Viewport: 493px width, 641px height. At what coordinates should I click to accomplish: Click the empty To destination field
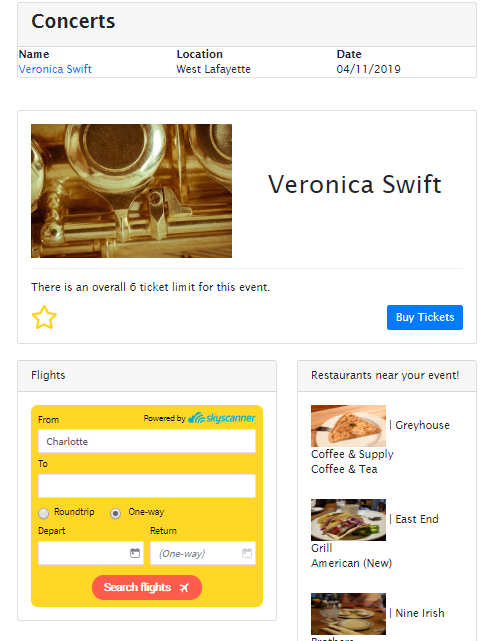[x=147, y=486]
